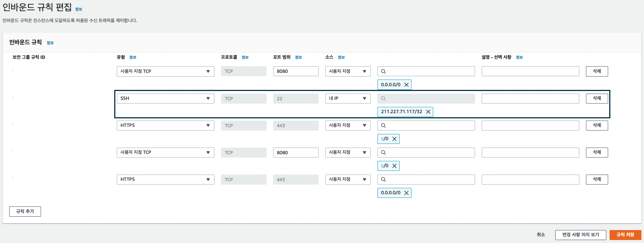Open 정보 link next to 포트 범위 header
Image resolution: width=644 pixels, height=243 pixels.
pos(299,57)
